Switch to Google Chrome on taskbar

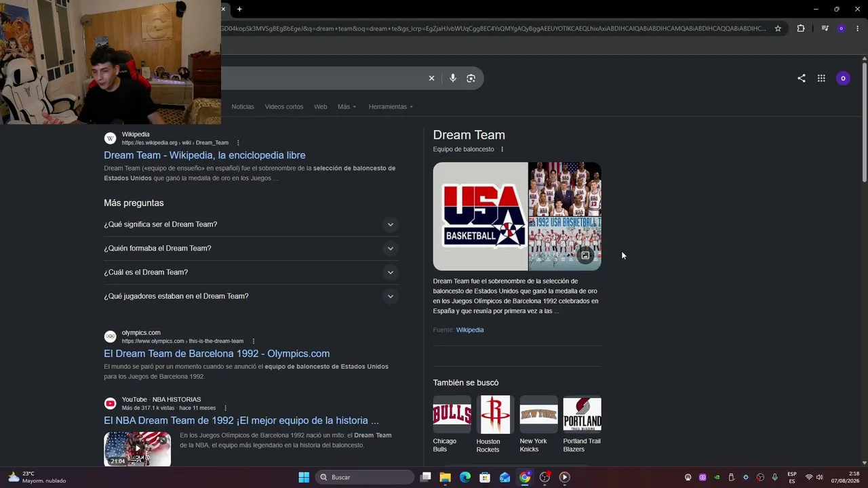tap(525, 477)
